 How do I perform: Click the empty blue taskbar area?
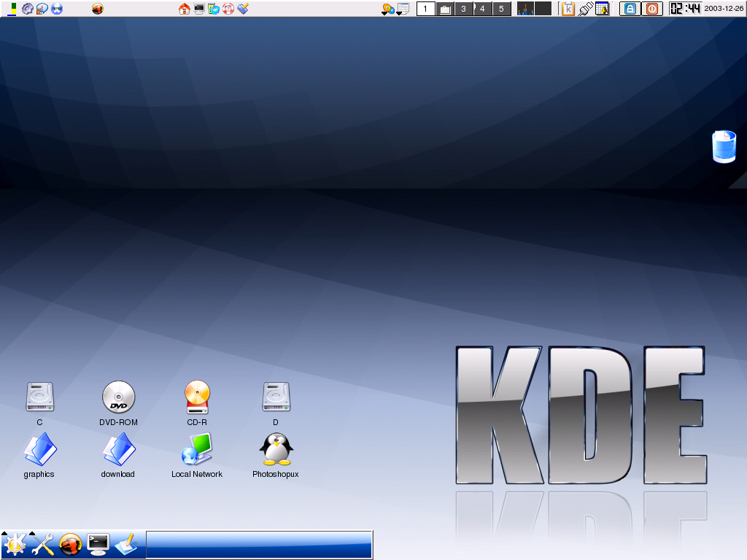[x=259, y=544]
